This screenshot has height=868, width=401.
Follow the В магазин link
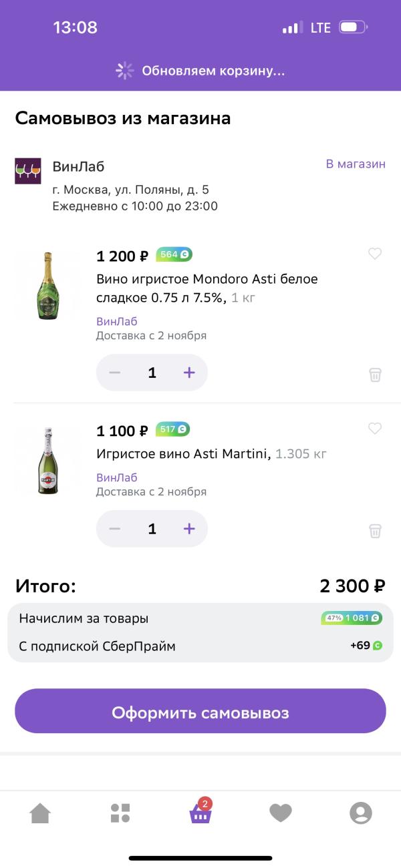click(x=356, y=164)
